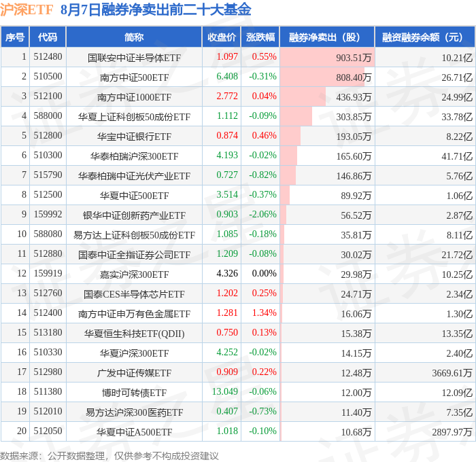The height and width of the screenshot is (462, 476).
Task: Select fund name 华夏恒生科技ETF(QDII)
Action: click(134, 334)
